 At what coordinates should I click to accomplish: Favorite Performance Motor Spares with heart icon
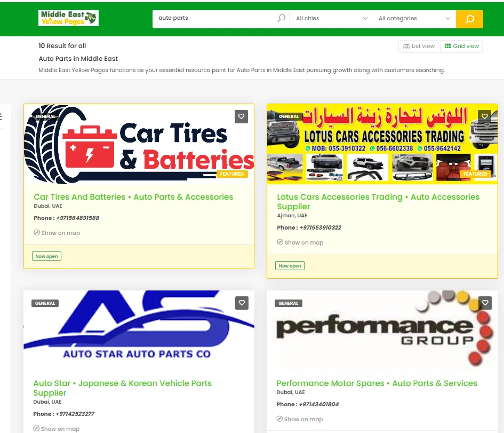click(485, 303)
